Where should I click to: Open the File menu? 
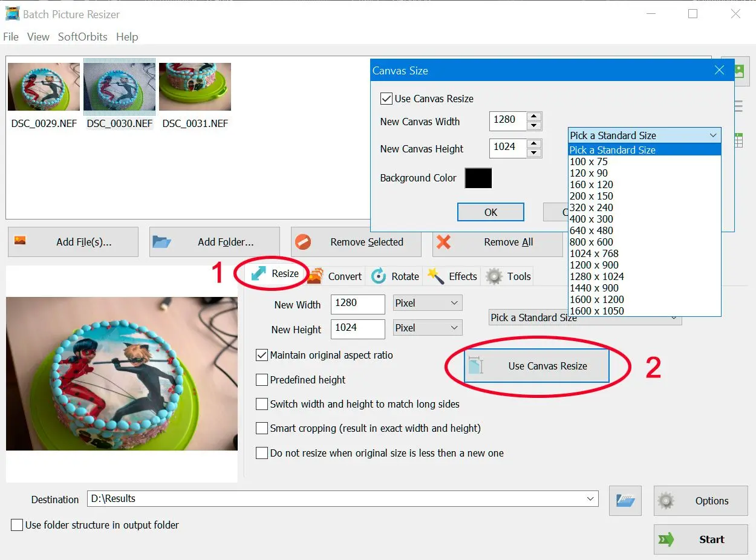[x=11, y=37]
